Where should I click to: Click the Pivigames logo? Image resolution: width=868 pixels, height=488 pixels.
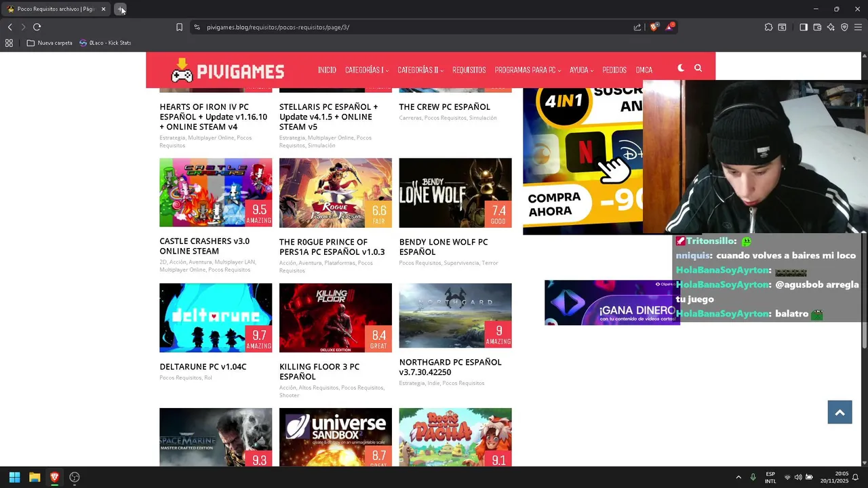[227, 70]
